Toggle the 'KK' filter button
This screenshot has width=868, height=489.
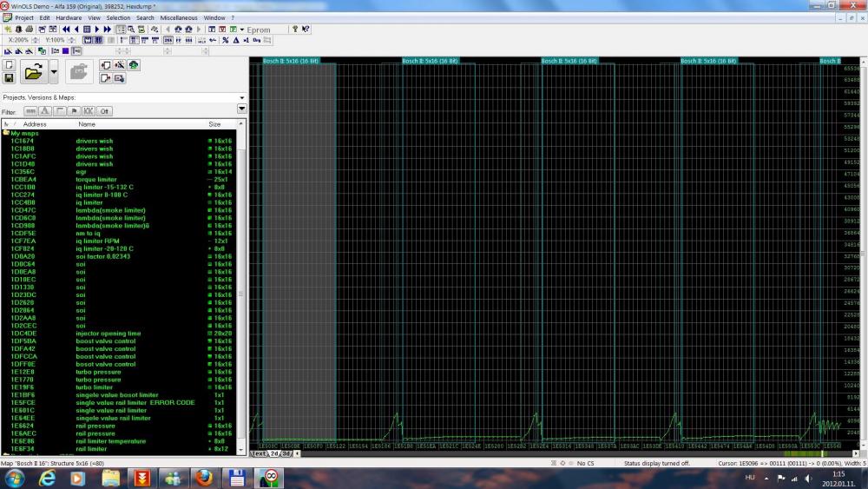pyautogui.click(x=89, y=111)
